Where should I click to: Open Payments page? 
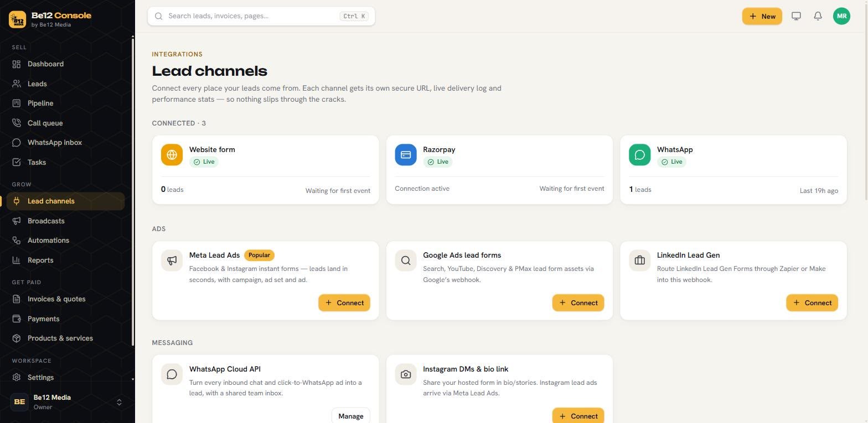tap(65, 319)
